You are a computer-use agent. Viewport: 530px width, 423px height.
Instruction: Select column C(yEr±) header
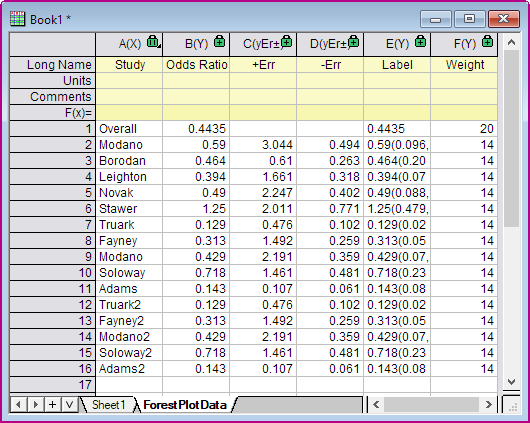tap(263, 44)
